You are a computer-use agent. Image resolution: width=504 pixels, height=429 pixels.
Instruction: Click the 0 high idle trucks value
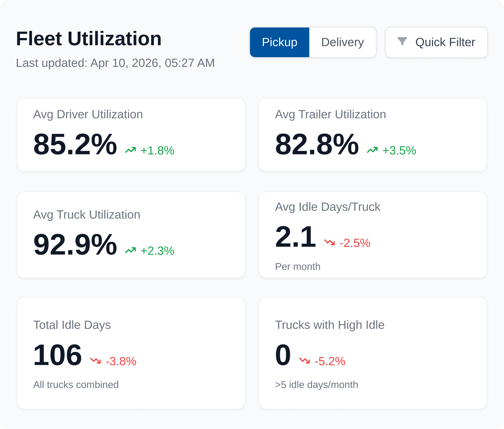click(283, 355)
